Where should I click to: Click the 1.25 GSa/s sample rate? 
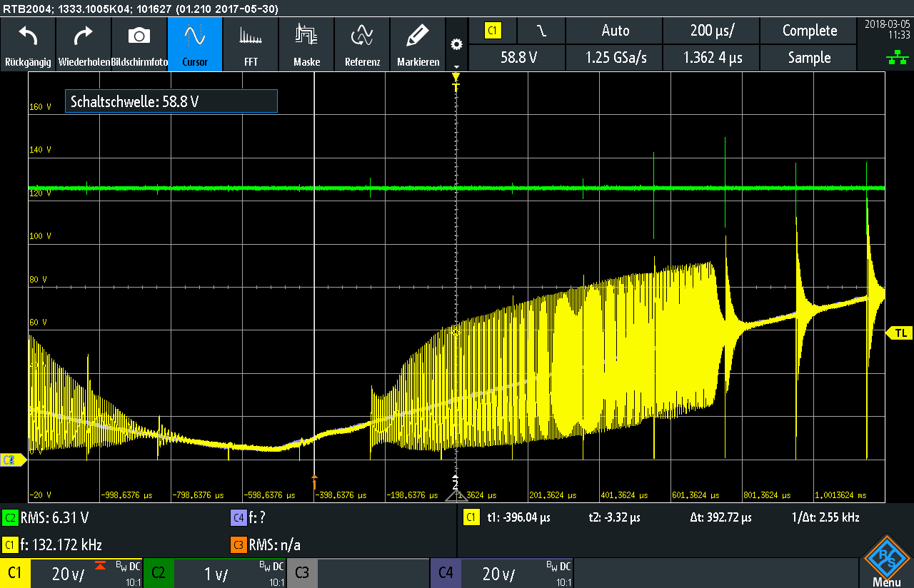(615, 58)
